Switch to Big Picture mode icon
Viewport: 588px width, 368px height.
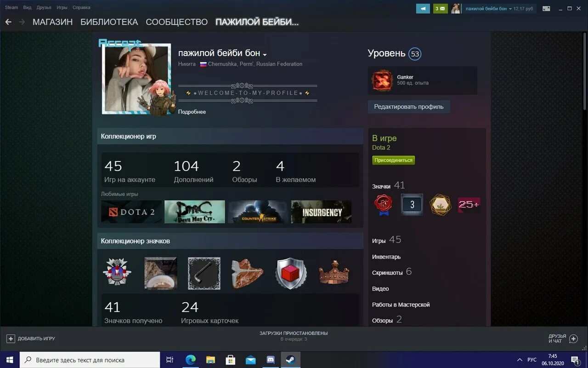546,8
